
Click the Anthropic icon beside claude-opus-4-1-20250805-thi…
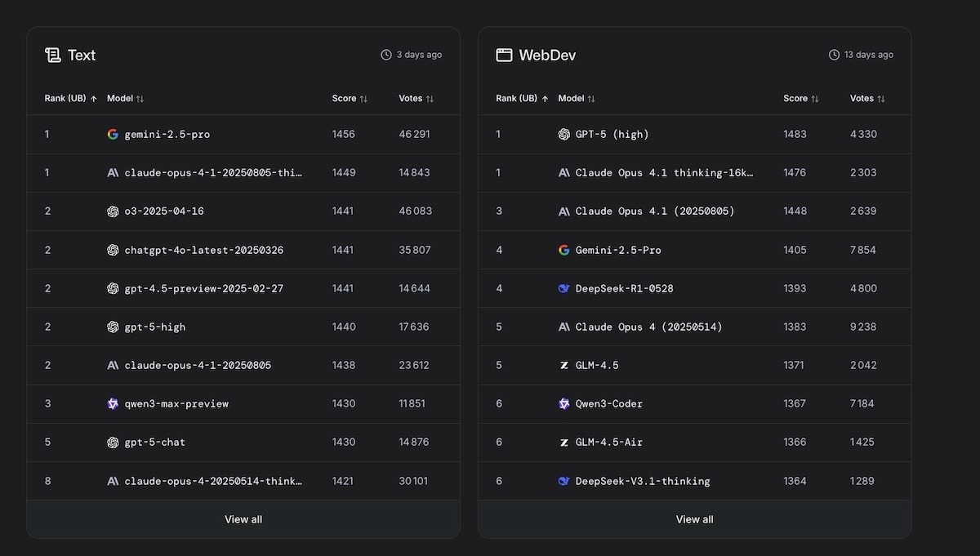pyautogui.click(x=113, y=172)
